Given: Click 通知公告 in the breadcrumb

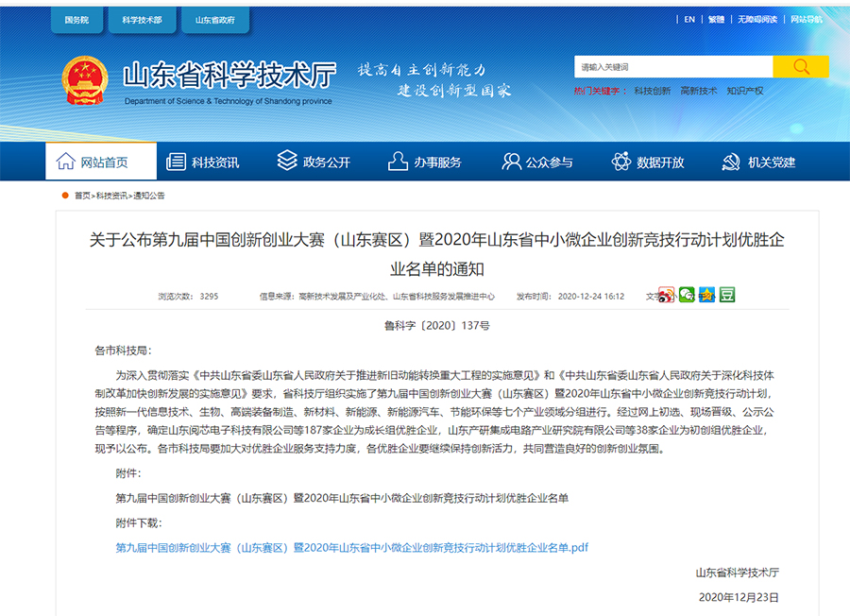Looking at the screenshot, I should [x=148, y=196].
